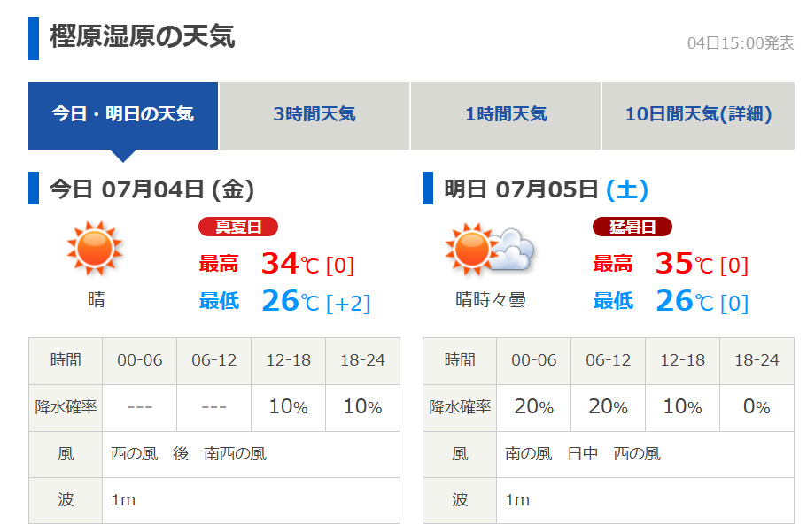Click the arrow pointer under the active tab

(x=123, y=156)
